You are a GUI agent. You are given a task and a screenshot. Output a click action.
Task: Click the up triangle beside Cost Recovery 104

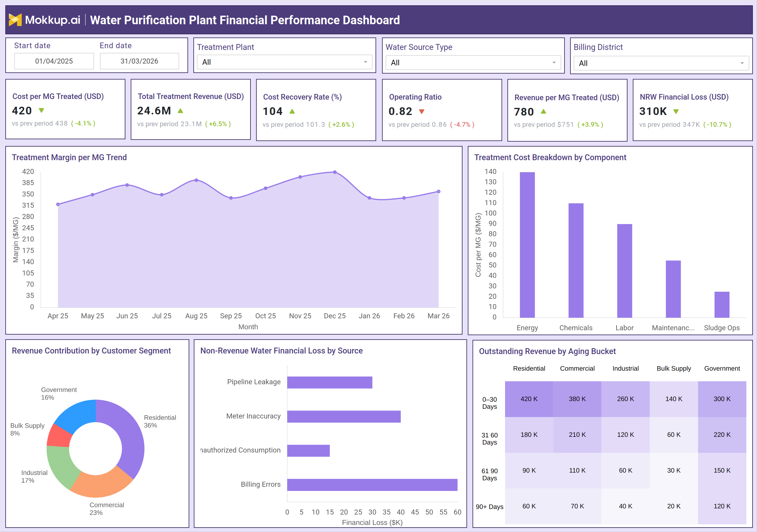(x=292, y=111)
